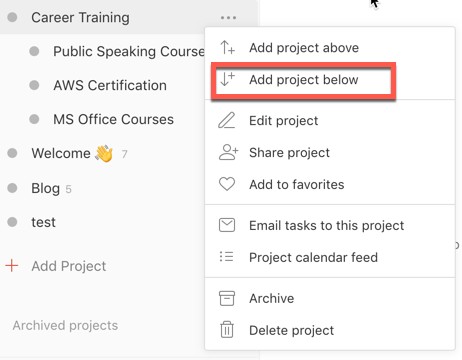Click the envelope icon for Email tasks
462x360 pixels.
click(227, 225)
